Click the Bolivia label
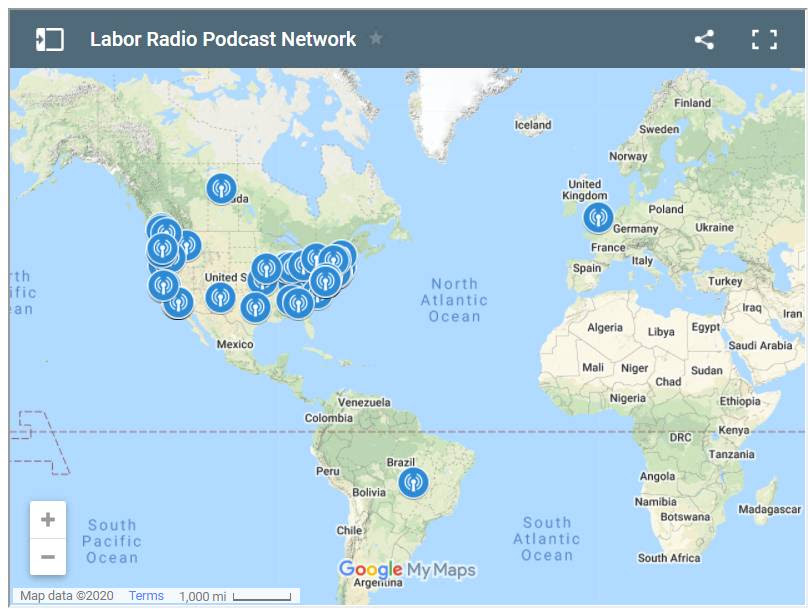This screenshot has width=808, height=609. click(369, 493)
